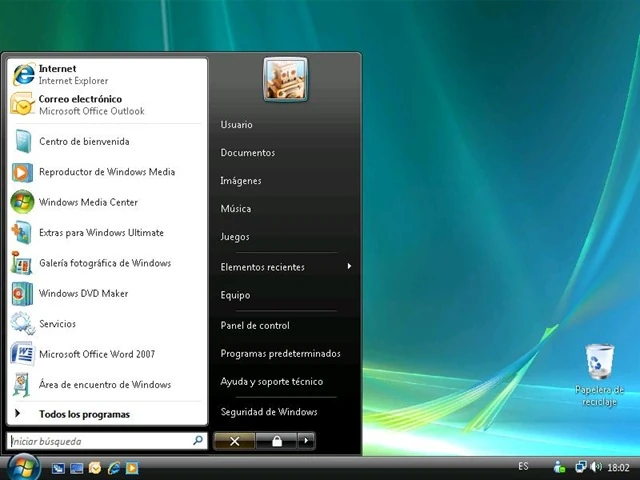Open Juegos from Start menu
This screenshot has width=640, height=480.
click(x=235, y=237)
